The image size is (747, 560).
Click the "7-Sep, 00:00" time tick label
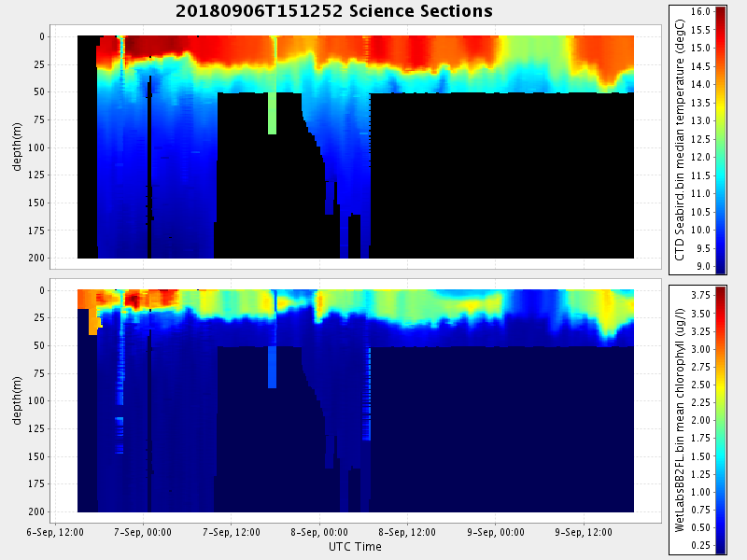coord(143,532)
